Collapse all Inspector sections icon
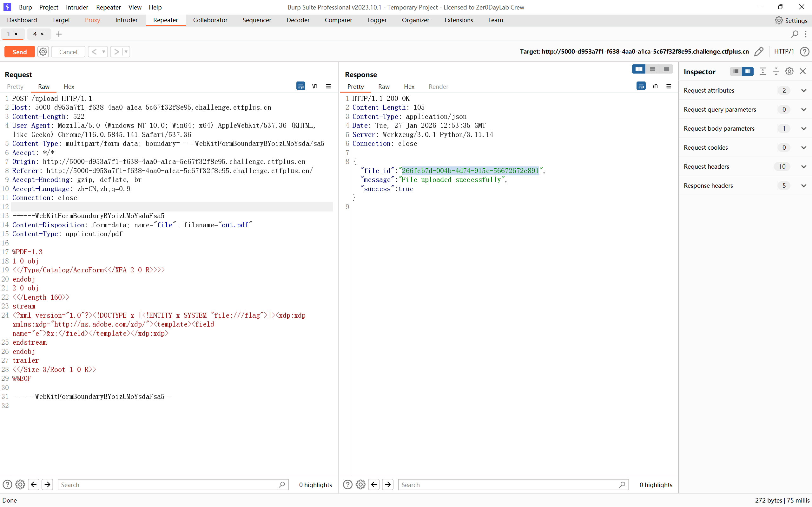Viewport: 812px width, 507px height. [776, 71]
